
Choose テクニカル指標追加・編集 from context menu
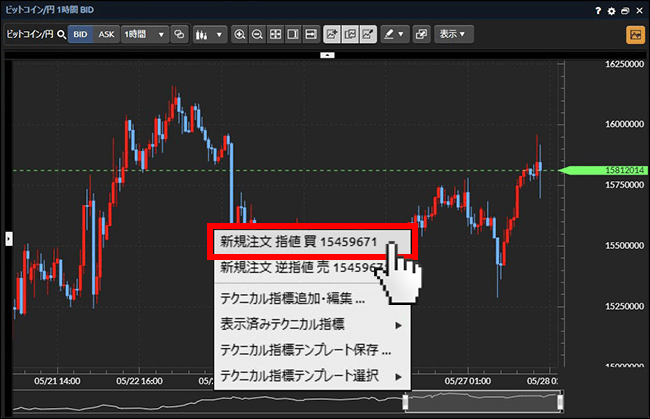click(x=293, y=298)
